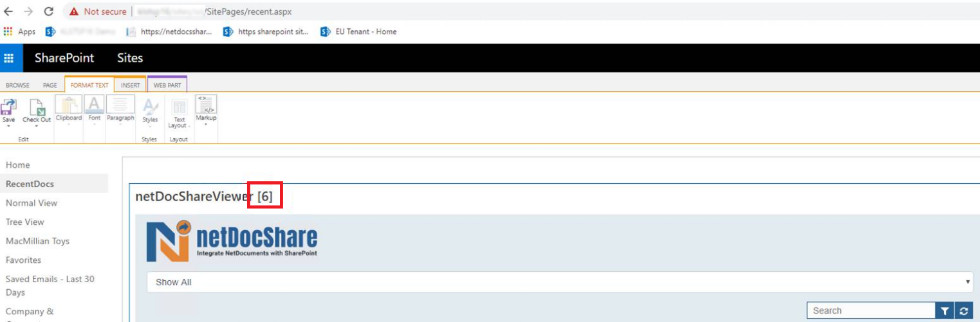Open the WEB PART ribbon tab
This screenshot has width=980, height=322.
[x=167, y=85]
